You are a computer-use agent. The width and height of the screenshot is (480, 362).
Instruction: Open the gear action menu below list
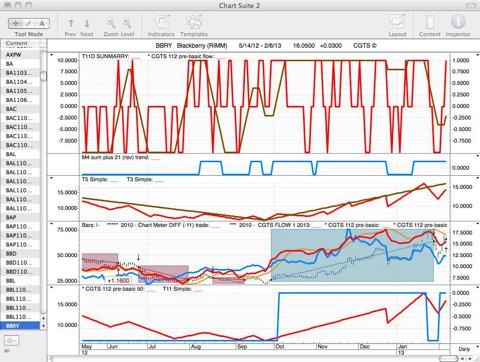click(12, 340)
